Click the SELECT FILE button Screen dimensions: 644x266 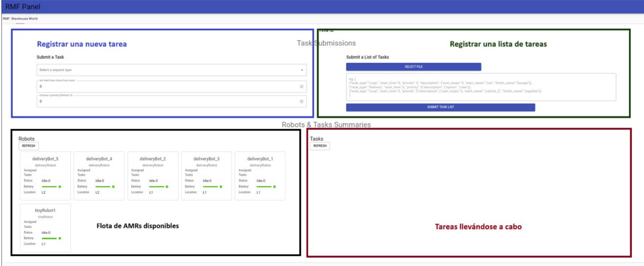(x=414, y=67)
